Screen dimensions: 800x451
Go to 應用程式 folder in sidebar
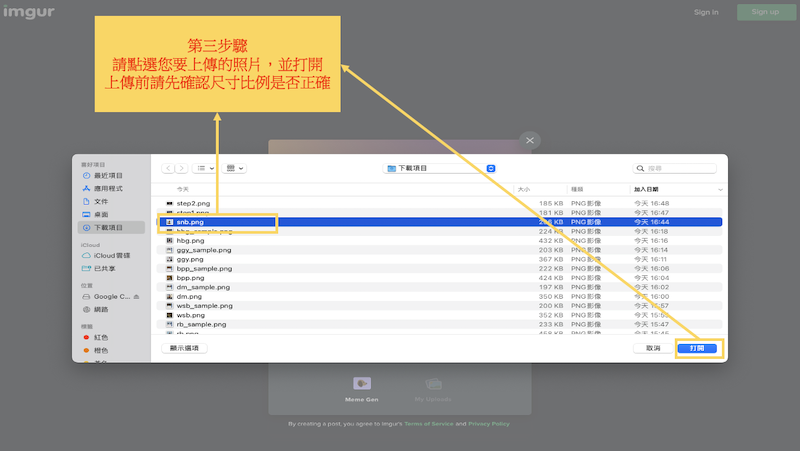point(108,188)
